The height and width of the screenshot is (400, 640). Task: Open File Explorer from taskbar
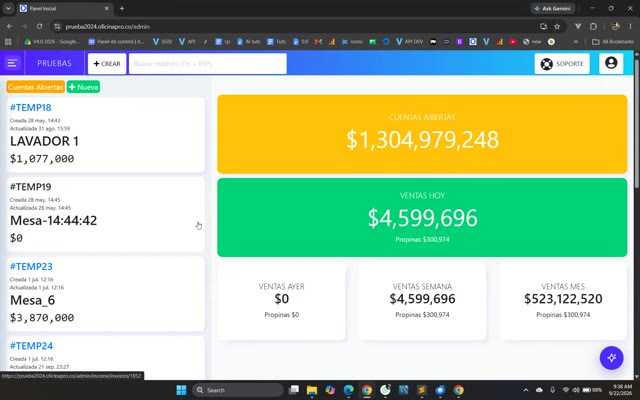tap(312, 390)
